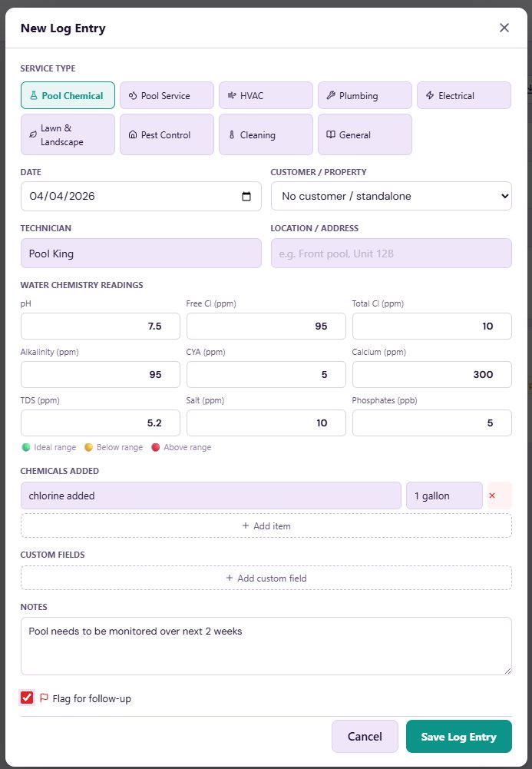Expand chemicals list with Add item
The width and height of the screenshot is (532, 769).
coord(266,525)
